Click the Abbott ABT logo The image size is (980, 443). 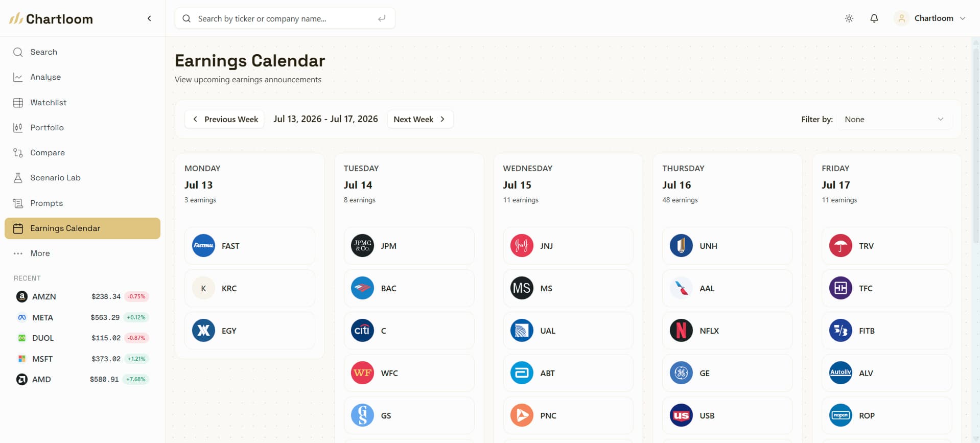522,373
